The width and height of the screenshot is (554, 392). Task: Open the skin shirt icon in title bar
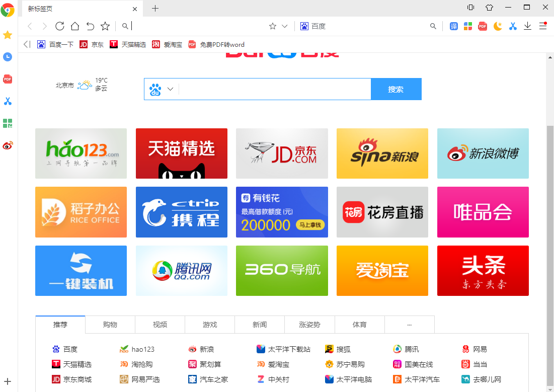point(490,8)
